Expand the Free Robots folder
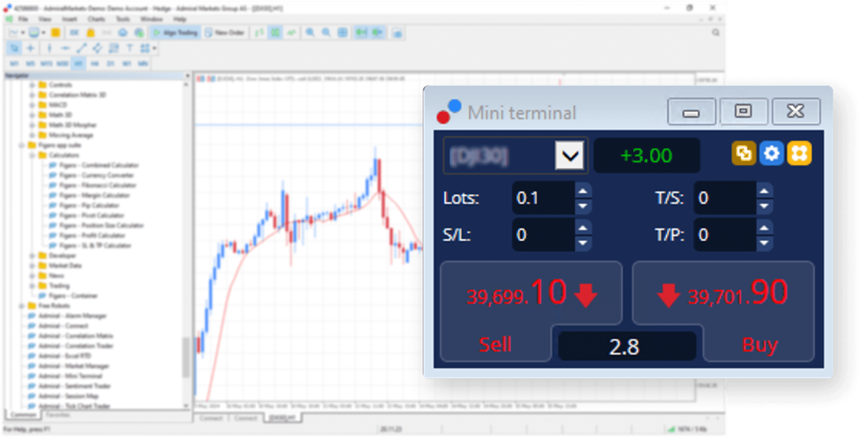868x437 pixels. (22, 306)
